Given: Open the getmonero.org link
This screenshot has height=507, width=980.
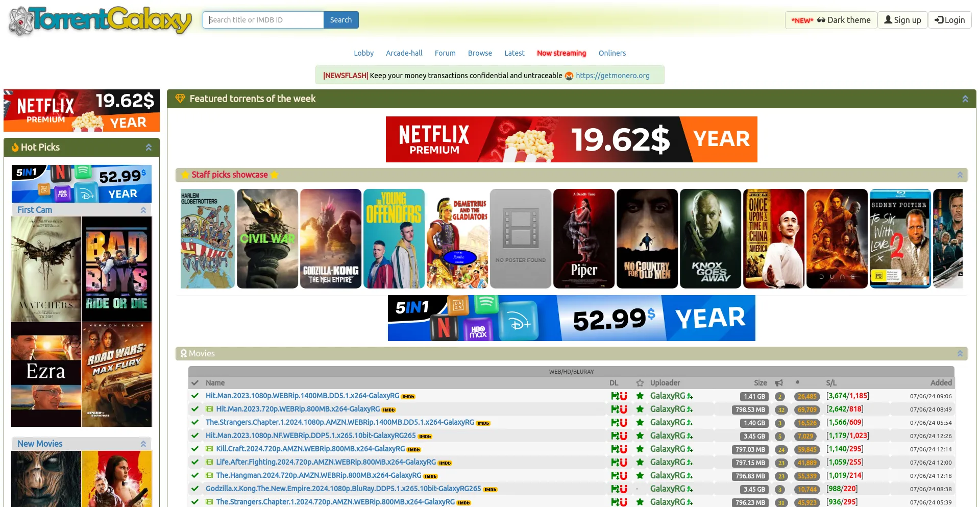Looking at the screenshot, I should pos(612,76).
